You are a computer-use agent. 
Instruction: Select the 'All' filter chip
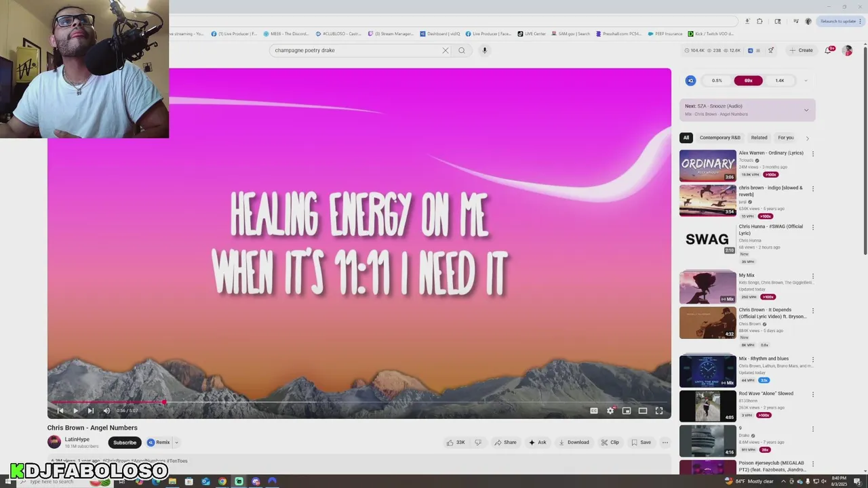[686, 138]
